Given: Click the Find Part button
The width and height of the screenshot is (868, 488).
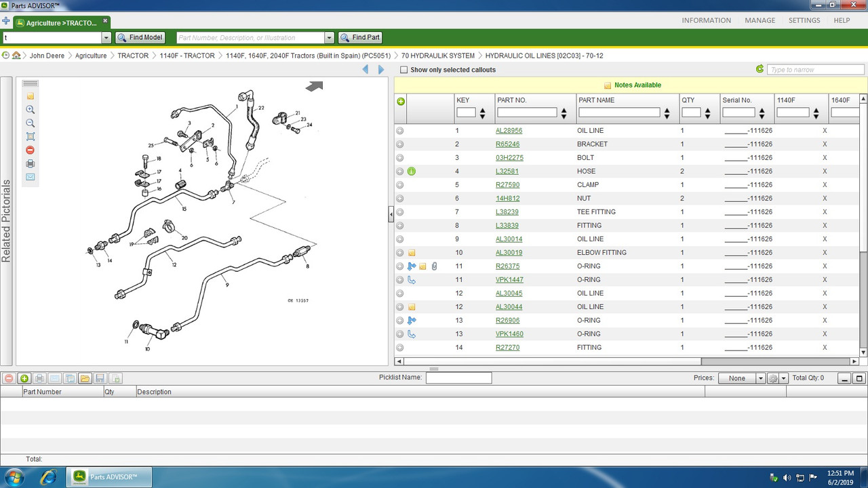Looking at the screenshot, I should (360, 37).
